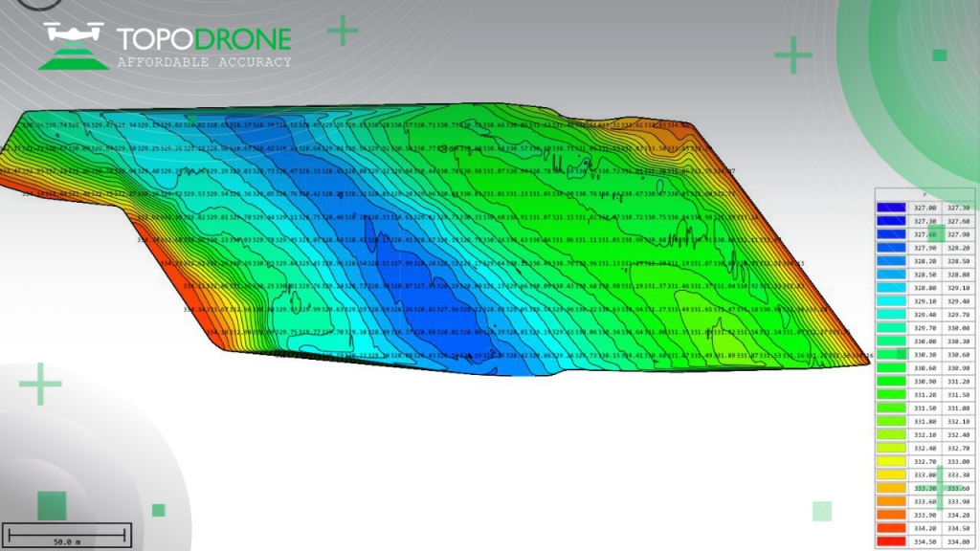Select the red 334.50–334.80 legend swatch
The width and height of the screenshot is (980, 551).
point(891,541)
